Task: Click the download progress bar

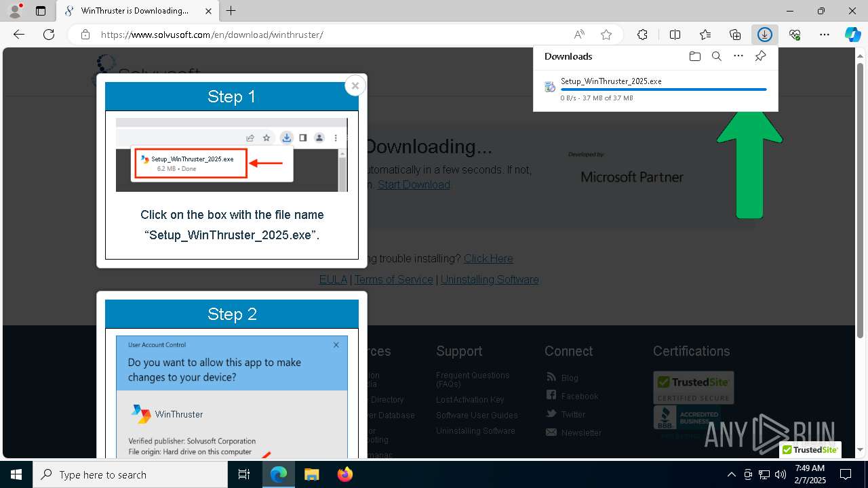Action: (663, 89)
